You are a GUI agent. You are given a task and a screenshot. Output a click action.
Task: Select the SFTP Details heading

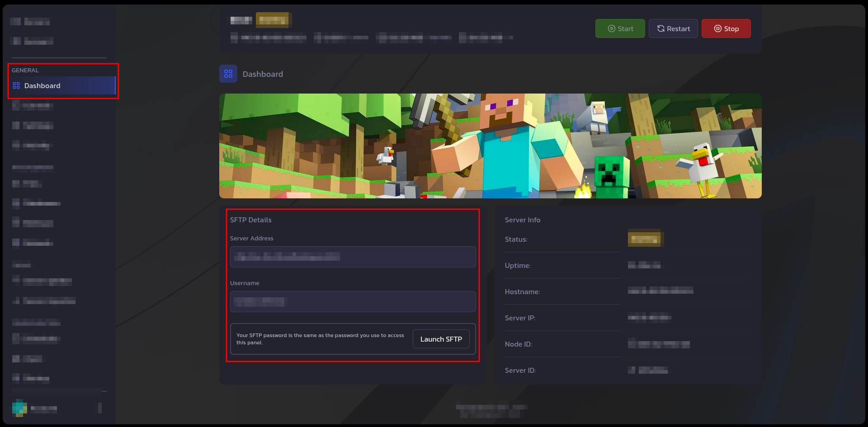(250, 220)
